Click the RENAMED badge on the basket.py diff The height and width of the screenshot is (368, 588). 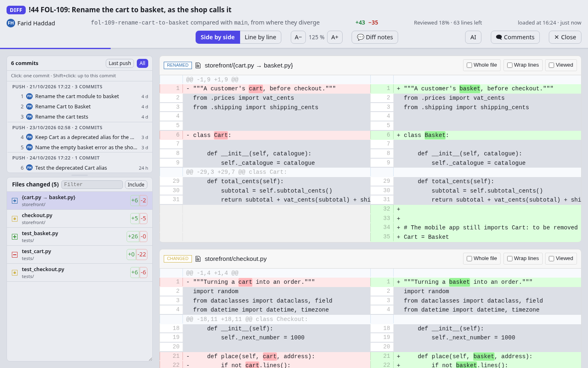pyautogui.click(x=178, y=65)
